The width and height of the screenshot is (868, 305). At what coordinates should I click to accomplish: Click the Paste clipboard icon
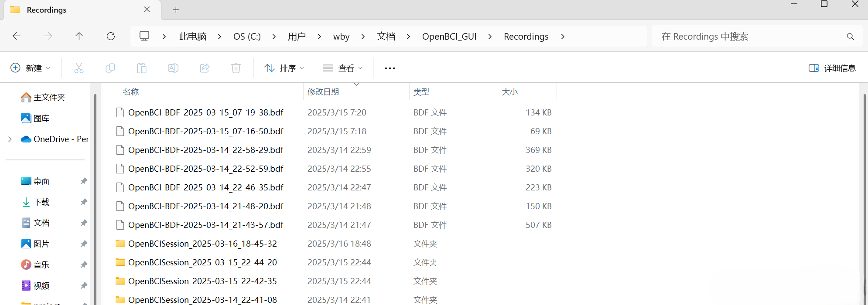142,68
